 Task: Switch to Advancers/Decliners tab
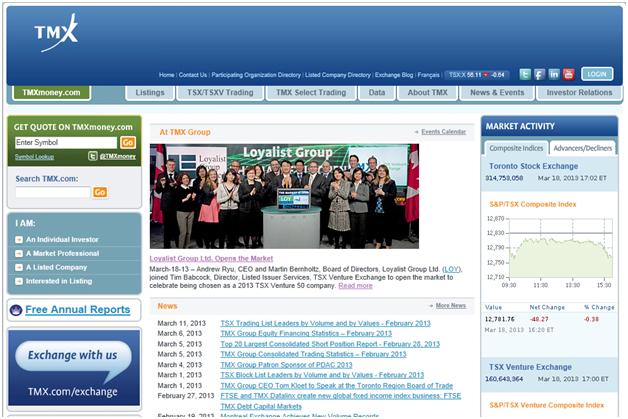583,148
